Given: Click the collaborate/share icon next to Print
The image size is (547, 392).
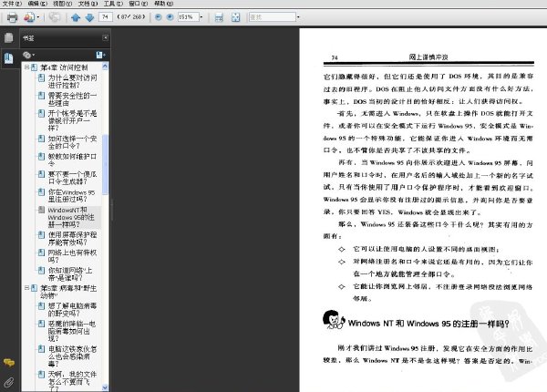Looking at the screenshot, I should click(29, 17).
